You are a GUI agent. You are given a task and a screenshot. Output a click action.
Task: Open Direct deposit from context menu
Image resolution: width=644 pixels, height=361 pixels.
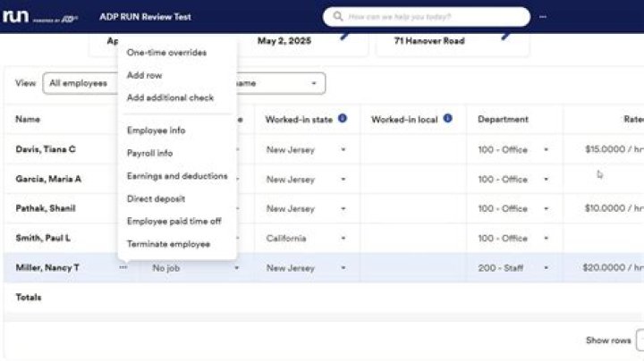click(156, 199)
